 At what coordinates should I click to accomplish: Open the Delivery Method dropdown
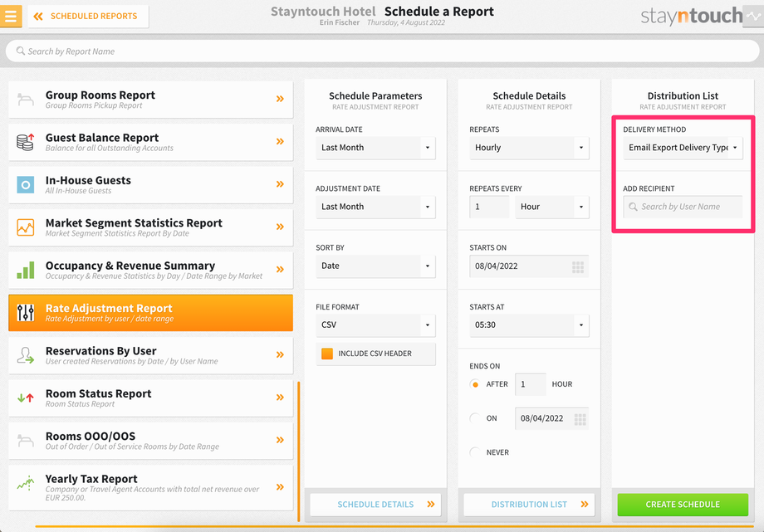point(683,148)
